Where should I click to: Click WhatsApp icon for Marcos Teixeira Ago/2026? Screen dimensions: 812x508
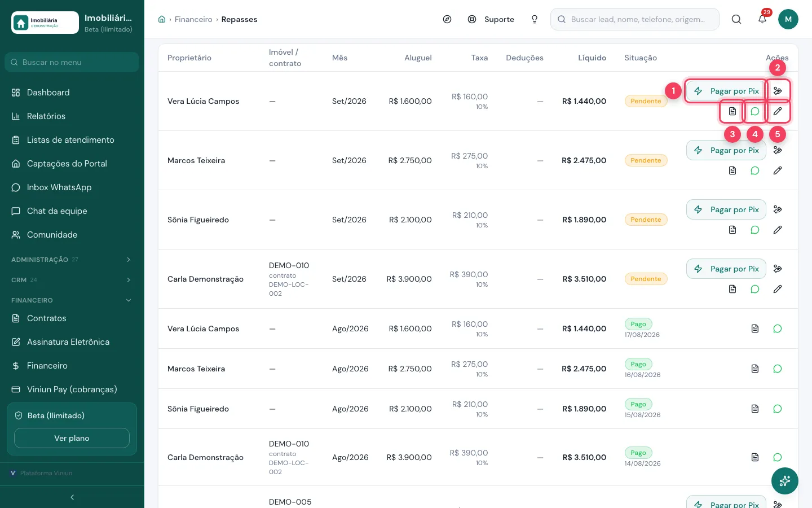pyautogui.click(x=778, y=369)
